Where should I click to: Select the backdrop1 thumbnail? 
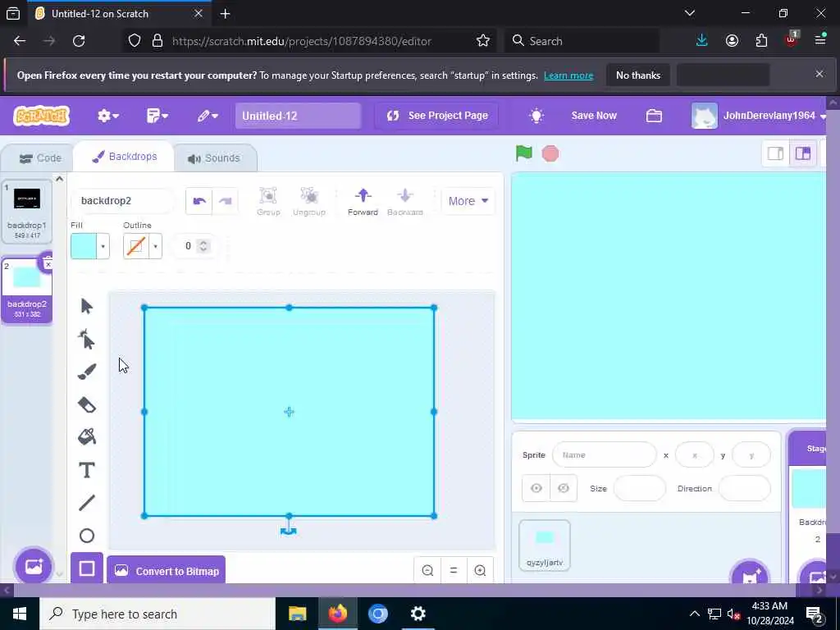point(27,211)
